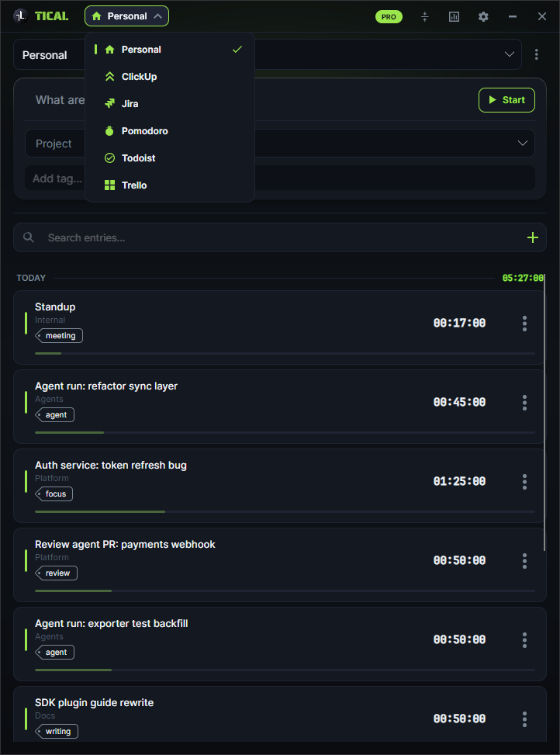Click the Jira logo icon
The image size is (560, 755).
(109, 103)
